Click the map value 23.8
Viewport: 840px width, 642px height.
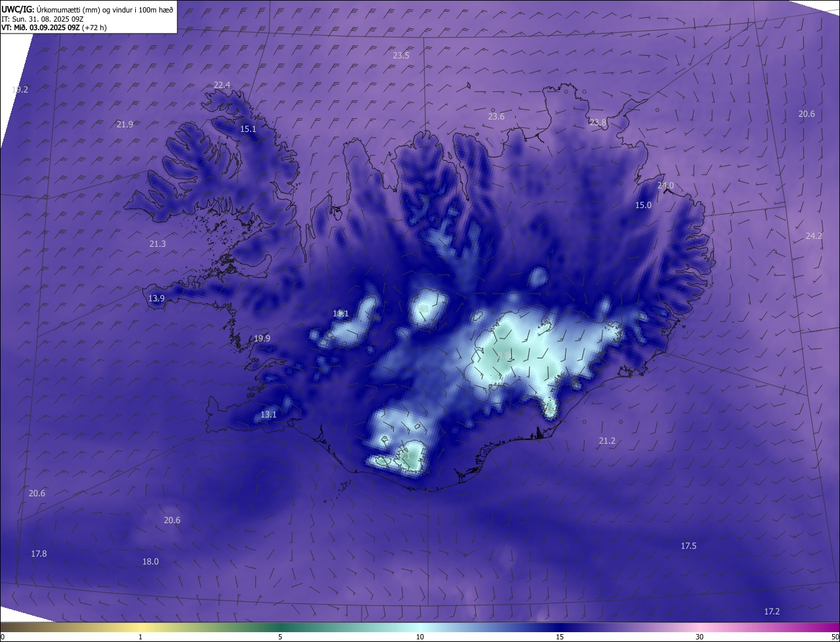point(598,123)
